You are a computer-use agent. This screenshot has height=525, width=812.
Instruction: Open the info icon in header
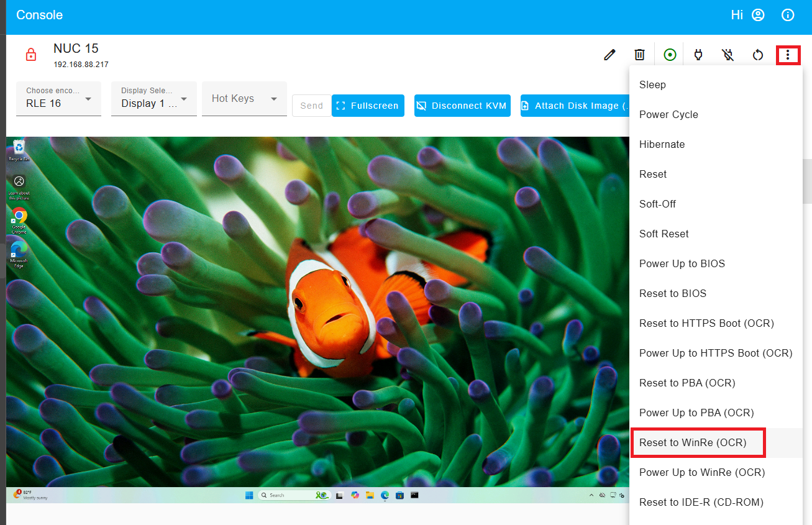[x=788, y=15]
